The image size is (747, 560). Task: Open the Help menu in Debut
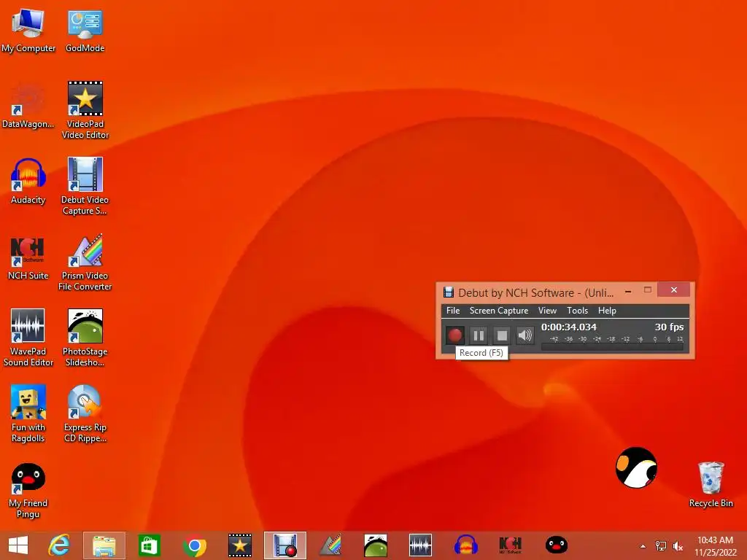point(607,311)
